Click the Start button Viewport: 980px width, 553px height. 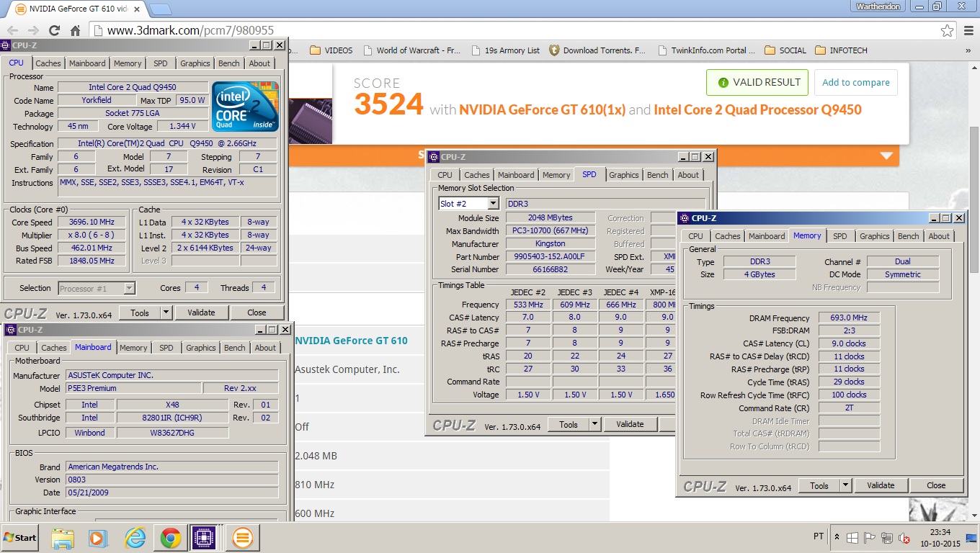tap(20, 538)
